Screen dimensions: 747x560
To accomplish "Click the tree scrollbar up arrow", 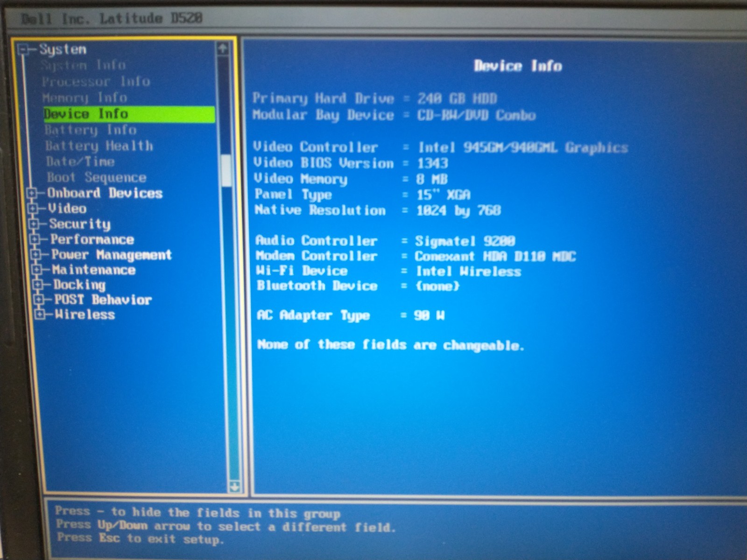I will (223, 49).
